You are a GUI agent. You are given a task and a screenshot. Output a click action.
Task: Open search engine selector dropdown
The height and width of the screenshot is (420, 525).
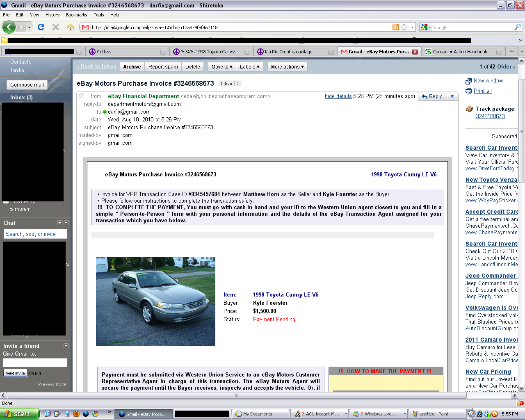[426, 27]
